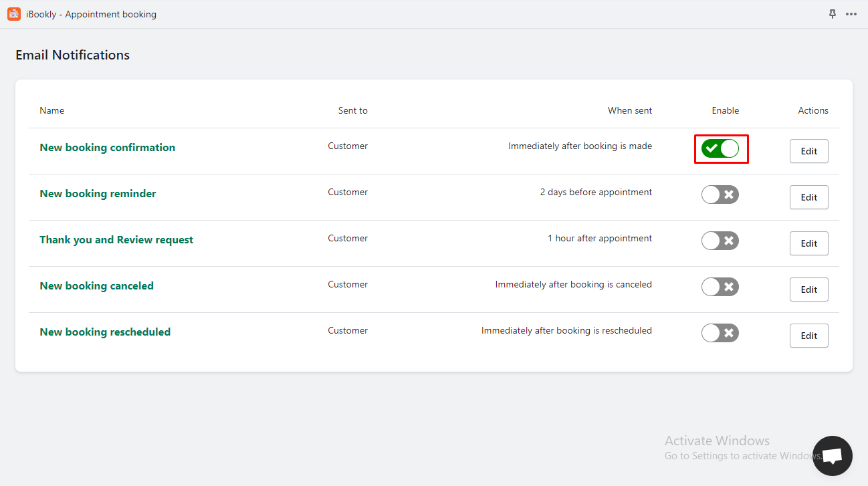Edit the New booking reminder notification

(x=809, y=197)
